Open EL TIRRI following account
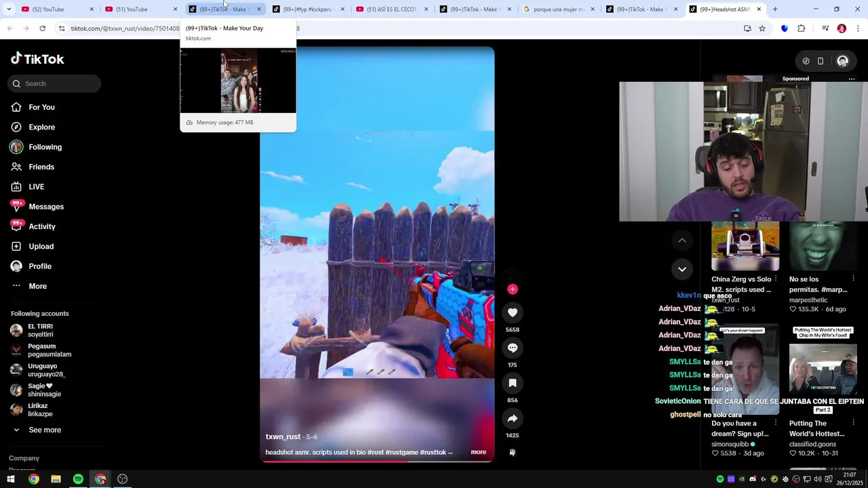868x488 pixels. click(x=40, y=330)
